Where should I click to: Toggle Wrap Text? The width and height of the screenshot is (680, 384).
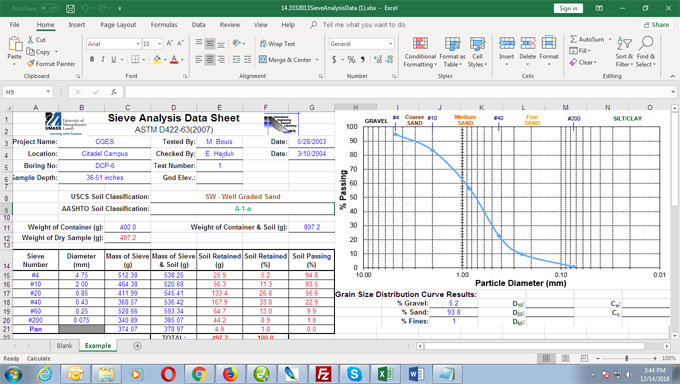coord(277,44)
